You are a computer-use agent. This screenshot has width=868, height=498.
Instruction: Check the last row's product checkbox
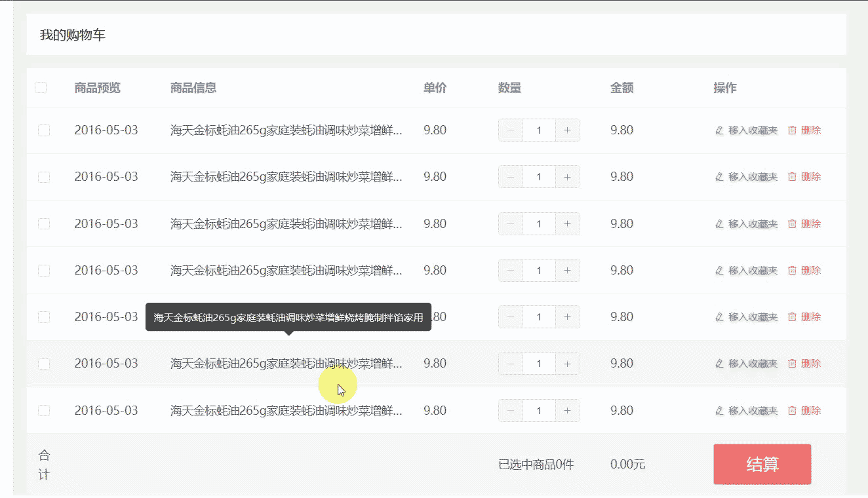point(44,410)
